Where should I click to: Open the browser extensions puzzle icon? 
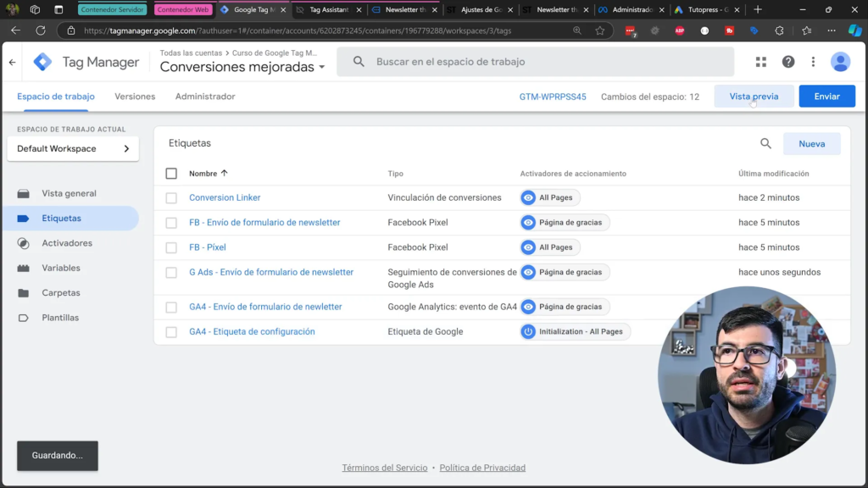(x=780, y=30)
